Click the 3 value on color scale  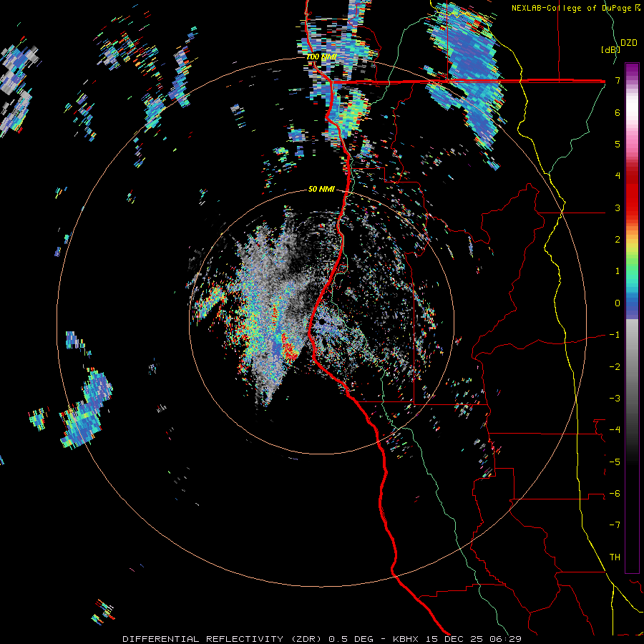pos(618,208)
